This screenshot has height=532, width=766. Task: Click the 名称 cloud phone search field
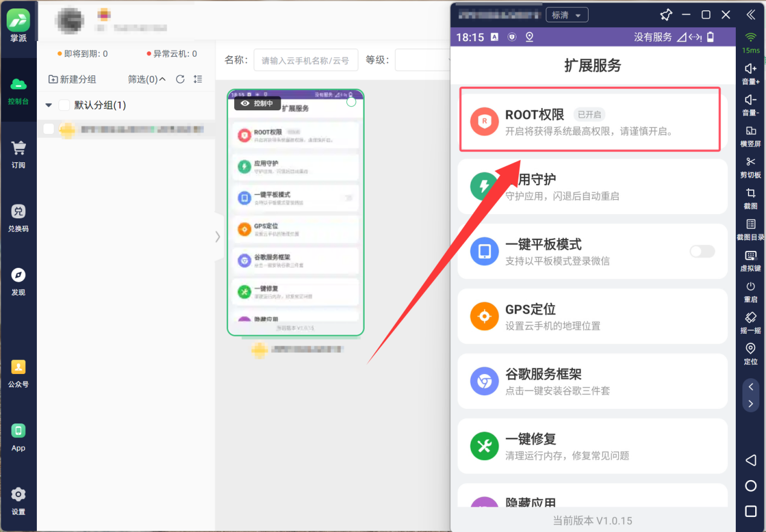(x=306, y=60)
